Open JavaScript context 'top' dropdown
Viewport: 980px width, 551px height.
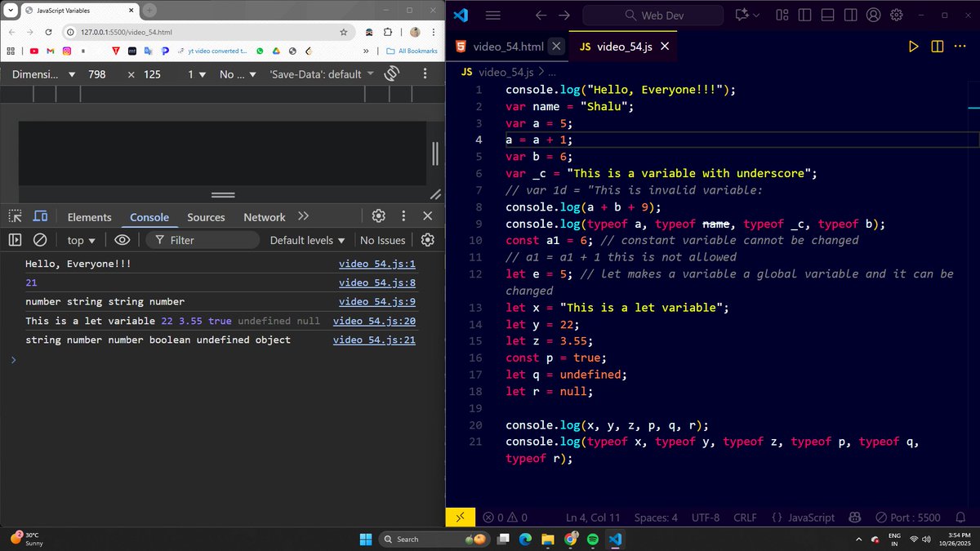pyautogui.click(x=82, y=240)
